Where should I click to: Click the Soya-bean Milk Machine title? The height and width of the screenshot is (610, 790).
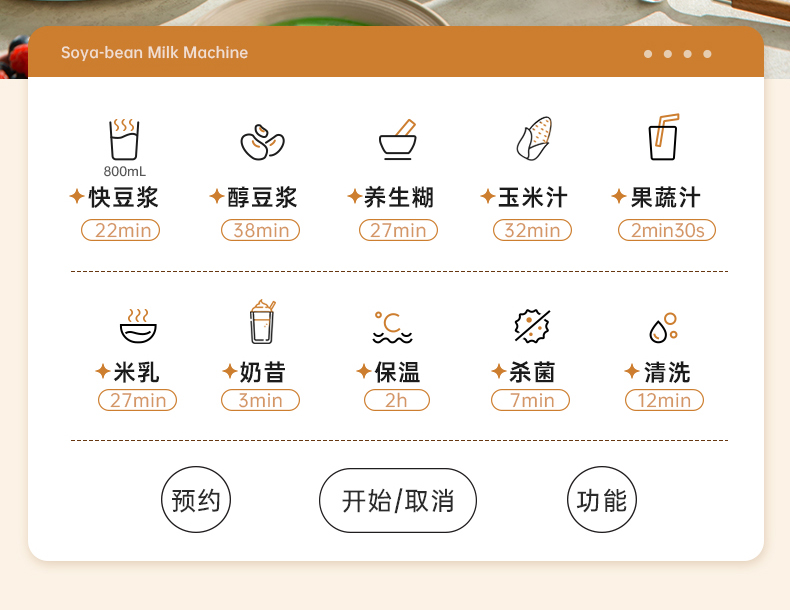point(155,52)
